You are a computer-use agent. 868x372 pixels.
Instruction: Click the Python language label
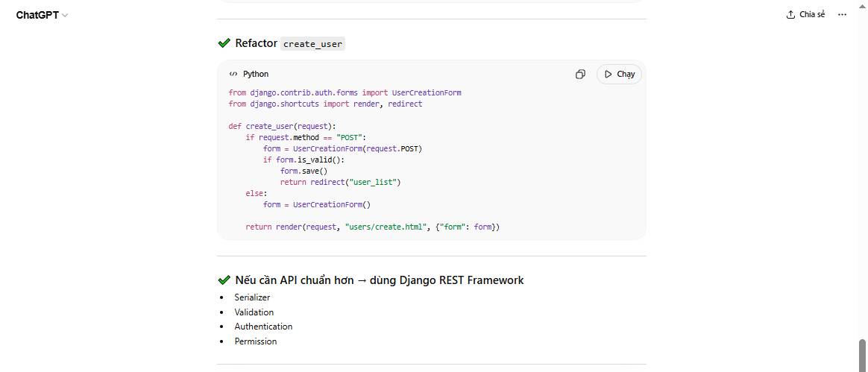pos(256,74)
